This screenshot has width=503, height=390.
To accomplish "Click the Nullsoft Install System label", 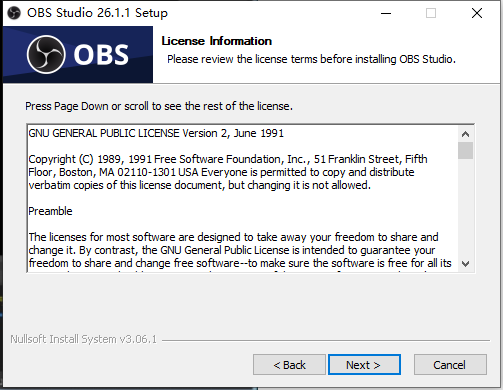I will [83, 339].
